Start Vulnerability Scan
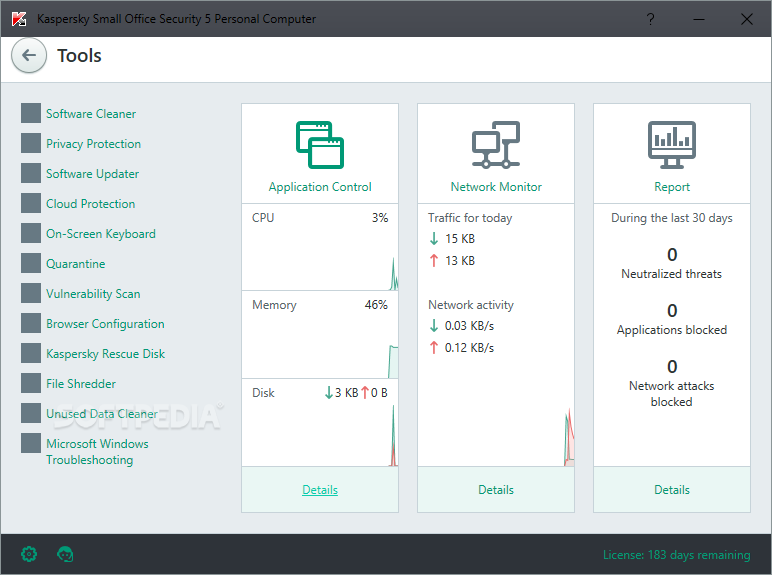Screen dimensions: 772x575 coord(93,294)
